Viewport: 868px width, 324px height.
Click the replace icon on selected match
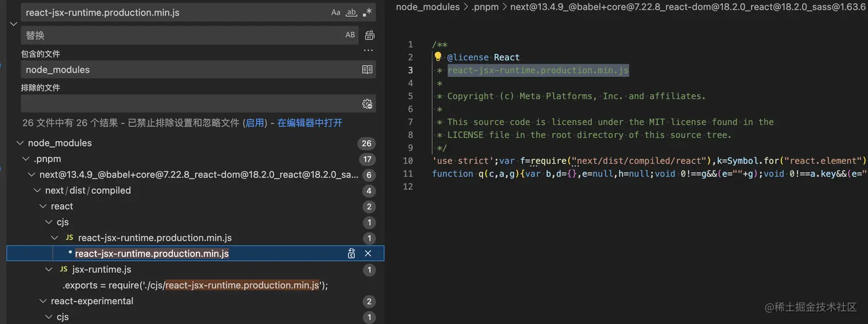pos(351,253)
